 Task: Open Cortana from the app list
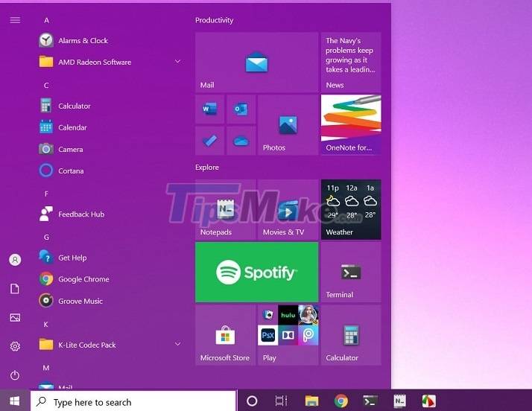coord(110,171)
